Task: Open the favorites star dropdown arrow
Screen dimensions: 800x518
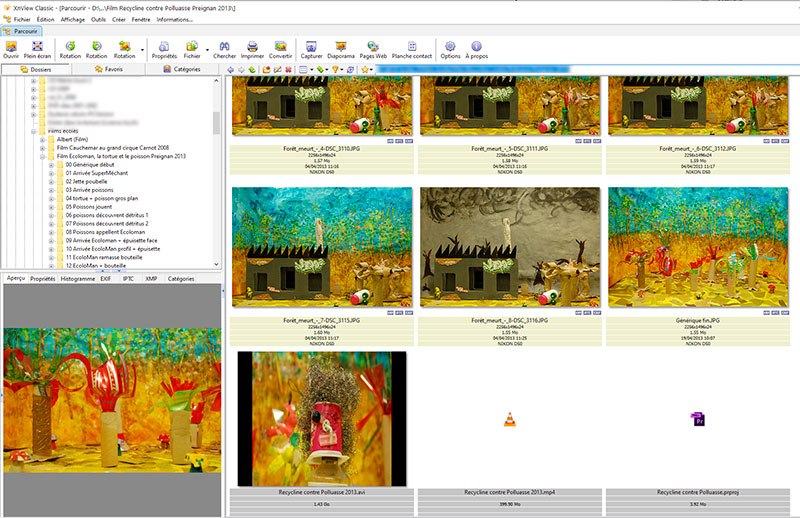Action: [371, 70]
